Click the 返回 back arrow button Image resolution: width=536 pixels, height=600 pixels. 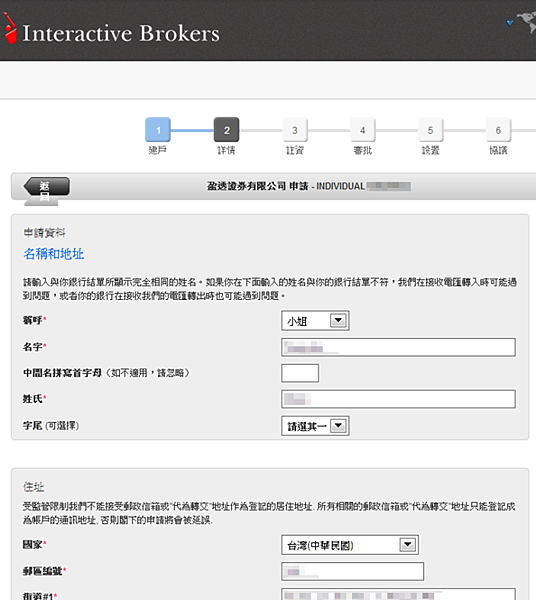(47, 188)
